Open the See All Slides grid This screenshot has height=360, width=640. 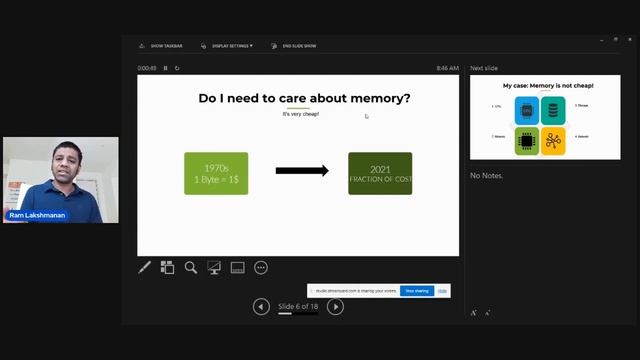[x=167, y=267]
